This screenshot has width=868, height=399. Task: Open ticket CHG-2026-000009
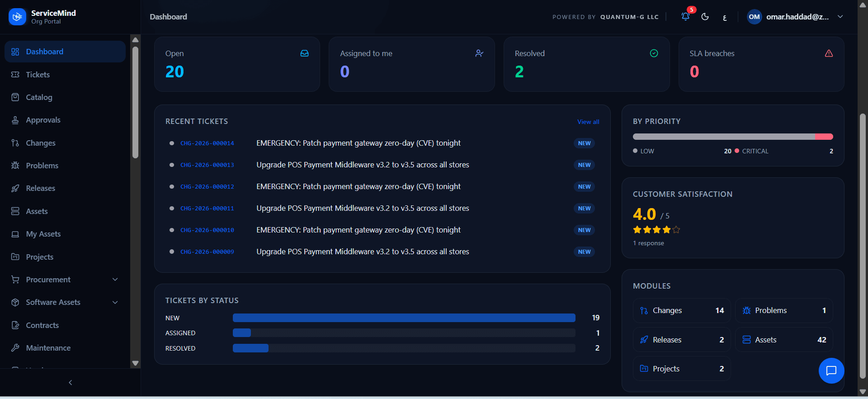coord(207,252)
